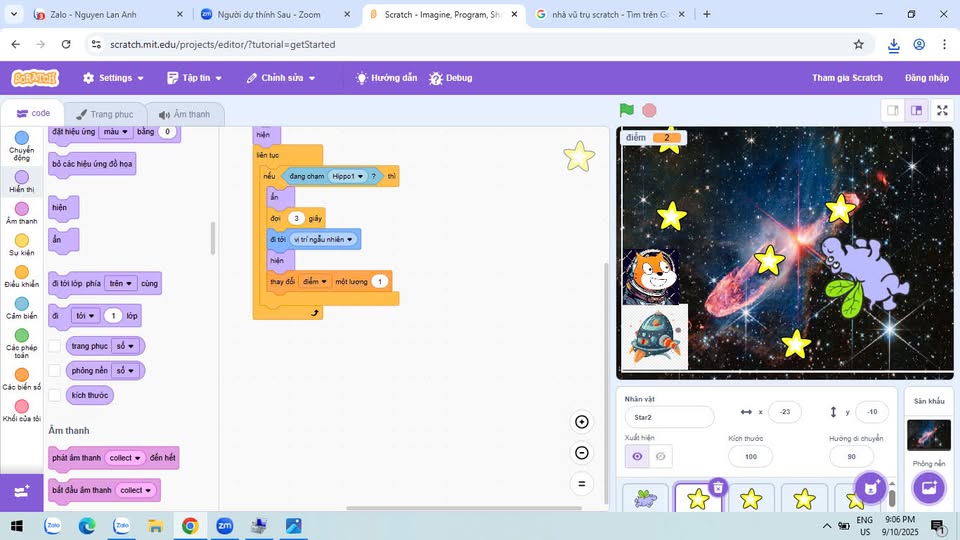The image size is (960, 540).
Task: Select the Các biến số category
Action: [x=21, y=379]
